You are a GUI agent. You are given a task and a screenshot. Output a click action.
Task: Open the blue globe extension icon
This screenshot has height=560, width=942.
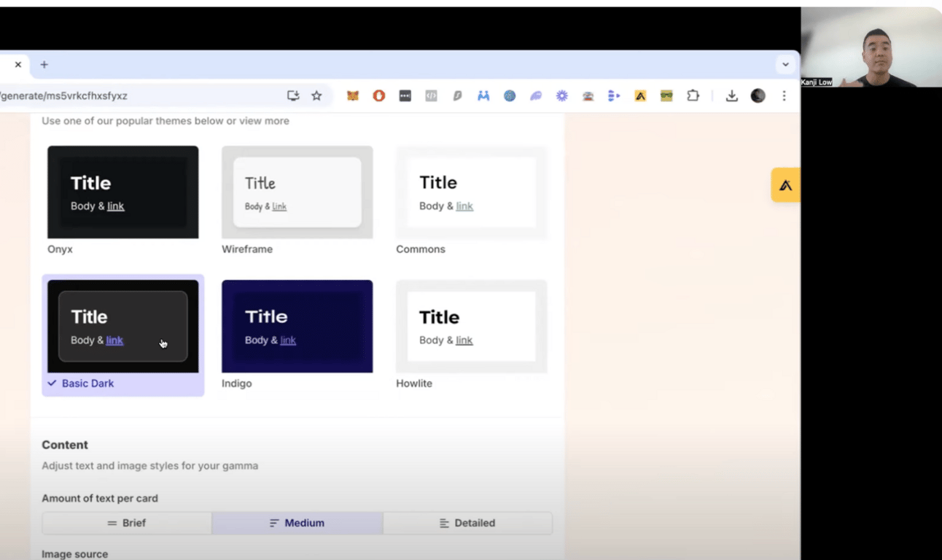510,96
